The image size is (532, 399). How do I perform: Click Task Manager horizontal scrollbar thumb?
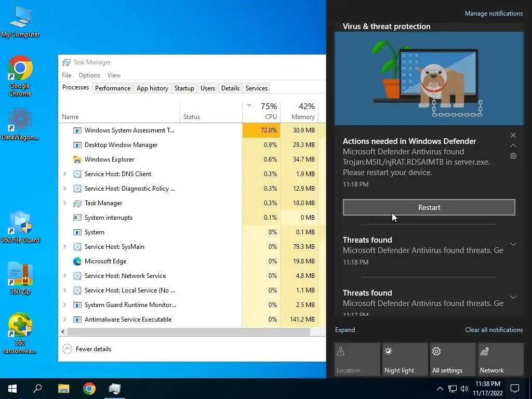189,332
